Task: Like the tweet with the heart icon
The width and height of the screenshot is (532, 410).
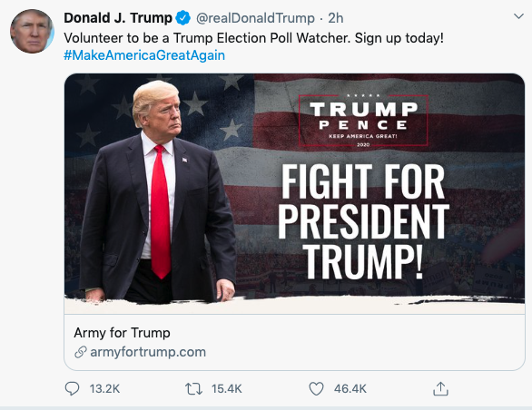Action: point(316,388)
